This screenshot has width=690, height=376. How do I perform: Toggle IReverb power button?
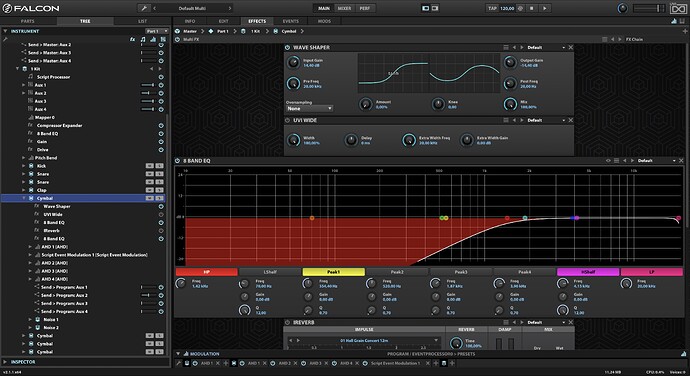pos(287,322)
